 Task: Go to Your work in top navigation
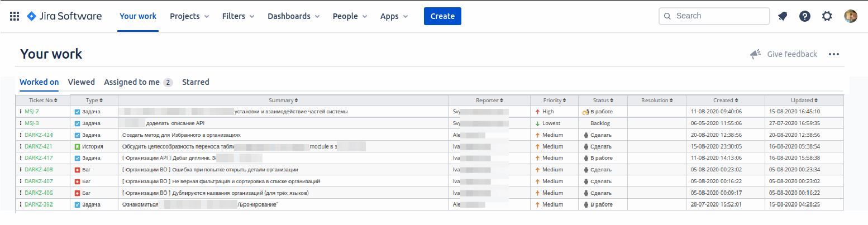[138, 16]
